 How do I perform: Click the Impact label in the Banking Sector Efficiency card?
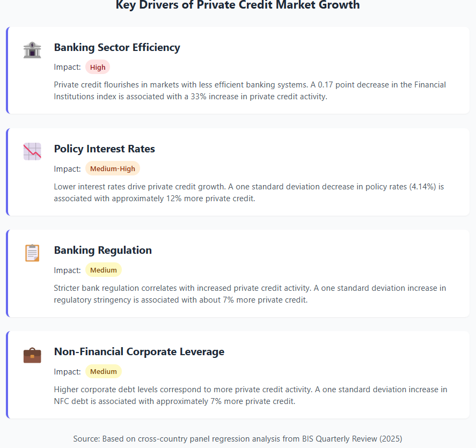(68, 67)
